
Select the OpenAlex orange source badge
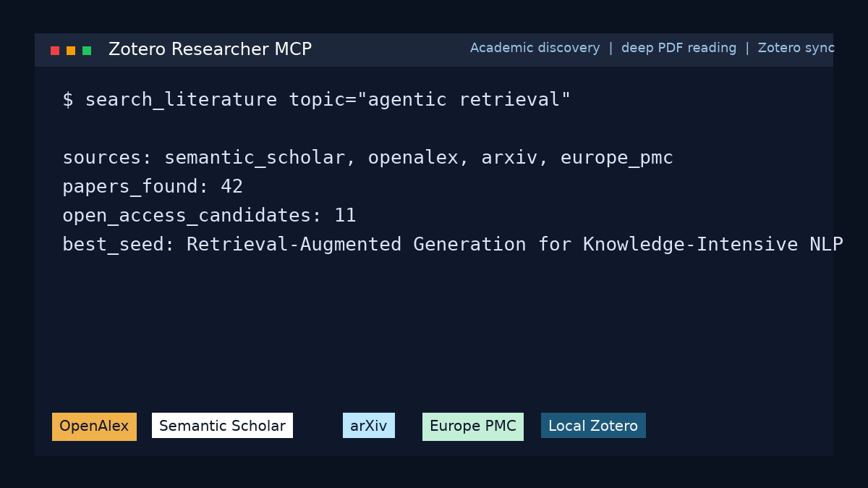coord(94,426)
